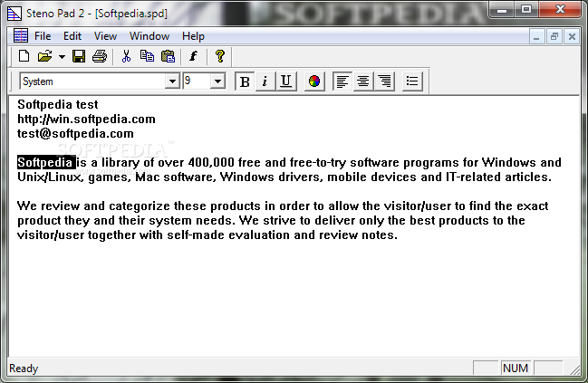This screenshot has width=588, height=383.
Task: Toggle italic formatting
Action: pyautogui.click(x=265, y=81)
